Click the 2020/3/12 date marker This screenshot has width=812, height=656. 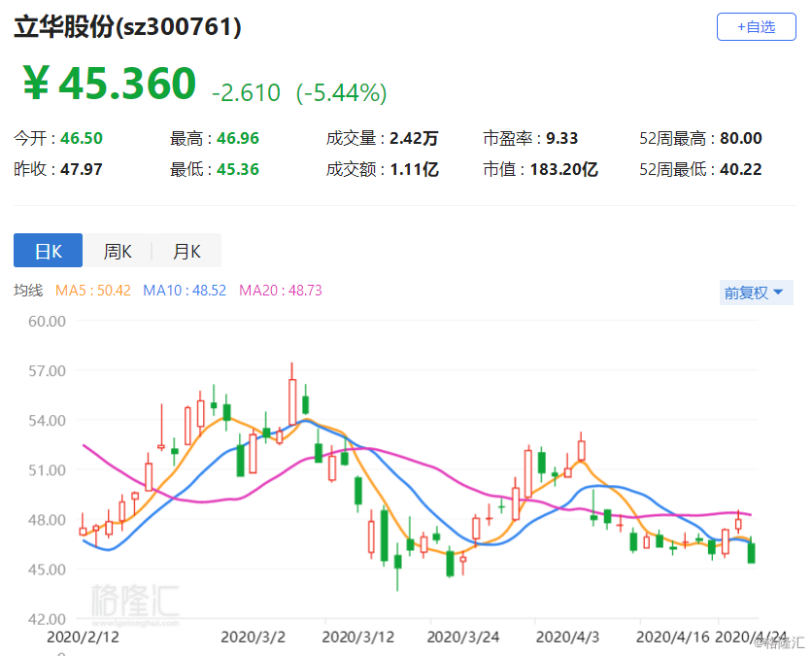(x=357, y=637)
